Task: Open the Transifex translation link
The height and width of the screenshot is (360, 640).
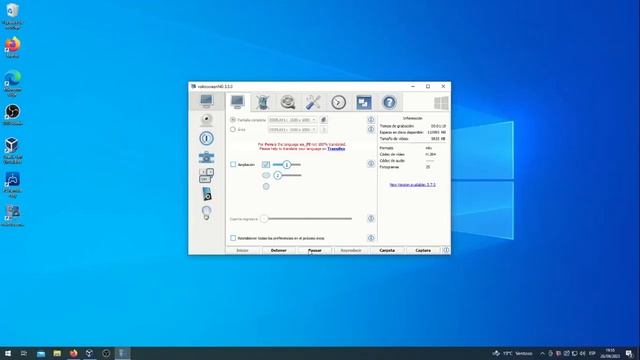Action: tap(336, 149)
